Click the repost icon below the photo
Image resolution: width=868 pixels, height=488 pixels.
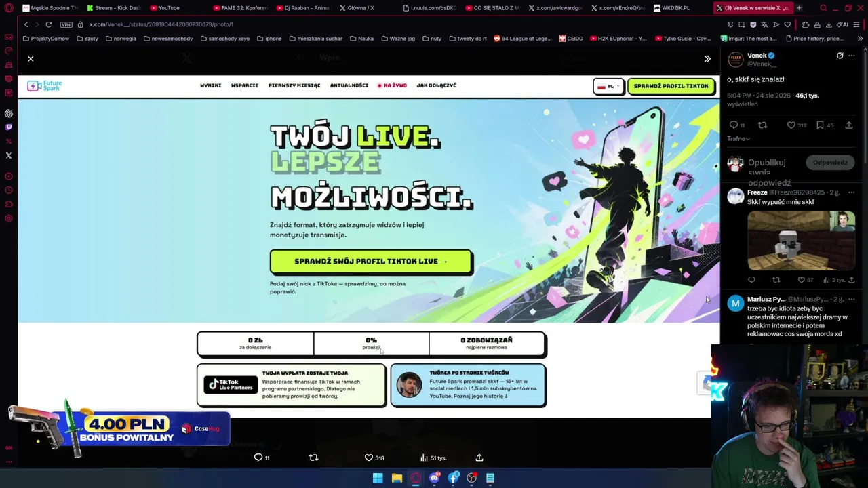pyautogui.click(x=313, y=457)
